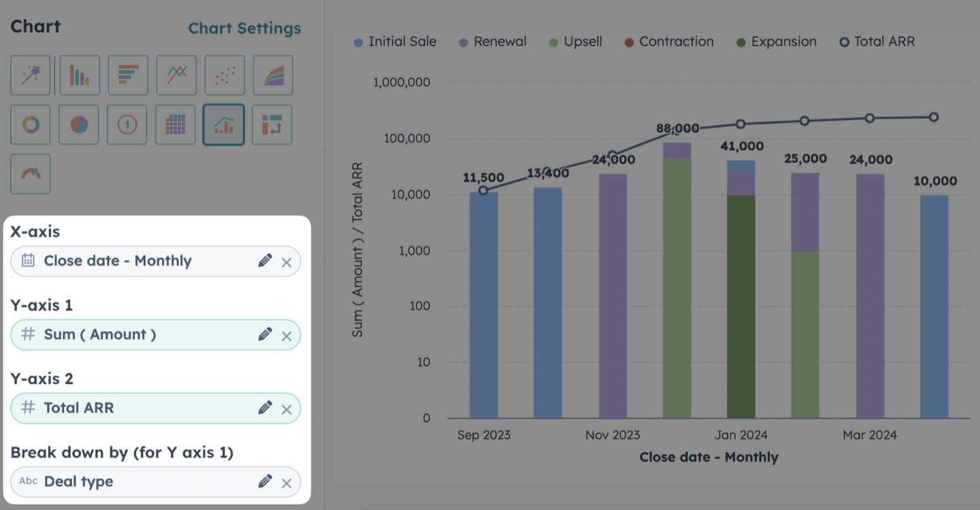Click the "11,500" data label
980x510 pixels.
(484, 178)
